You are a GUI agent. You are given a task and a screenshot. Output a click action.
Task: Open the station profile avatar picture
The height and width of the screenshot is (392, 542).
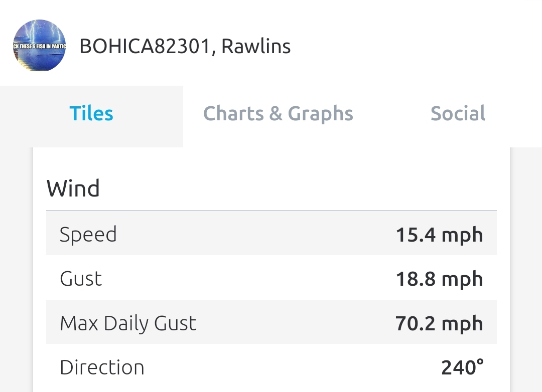[x=39, y=45]
